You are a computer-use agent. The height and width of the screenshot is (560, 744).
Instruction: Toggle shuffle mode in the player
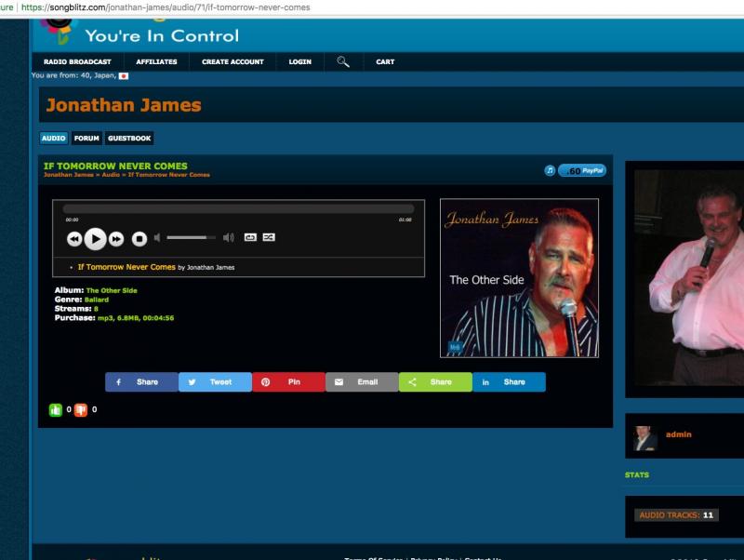[x=269, y=238]
